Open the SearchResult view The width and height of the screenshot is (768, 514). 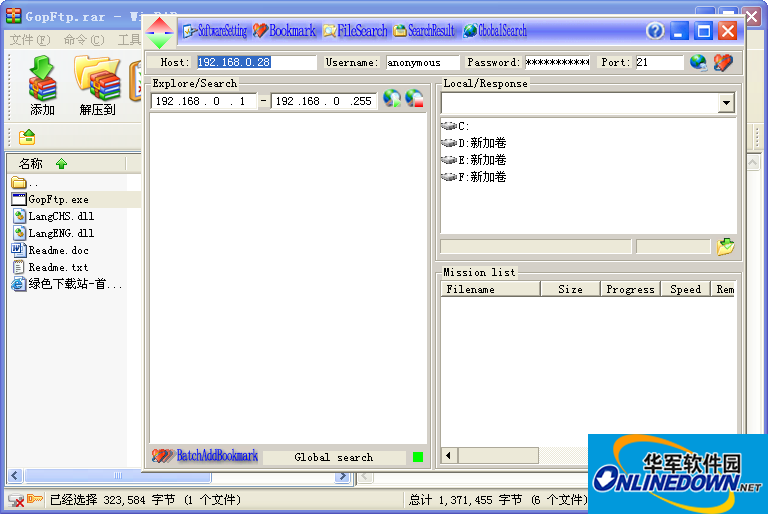click(x=424, y=31)
